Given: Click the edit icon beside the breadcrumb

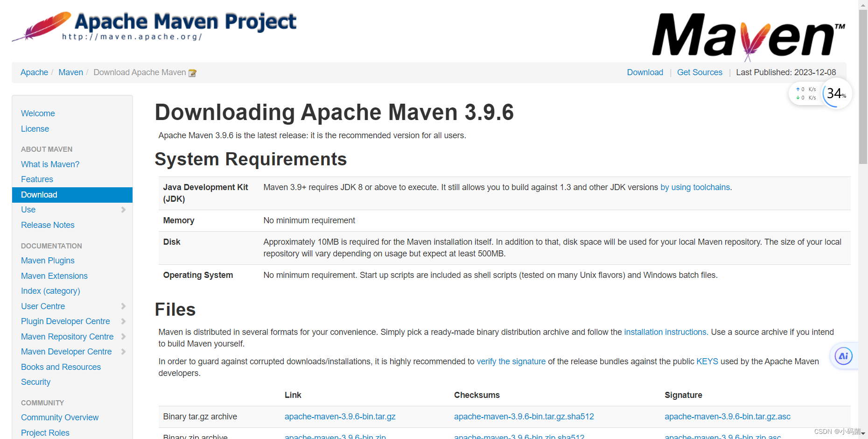Looking at the screenshot, I should (193, 73).
